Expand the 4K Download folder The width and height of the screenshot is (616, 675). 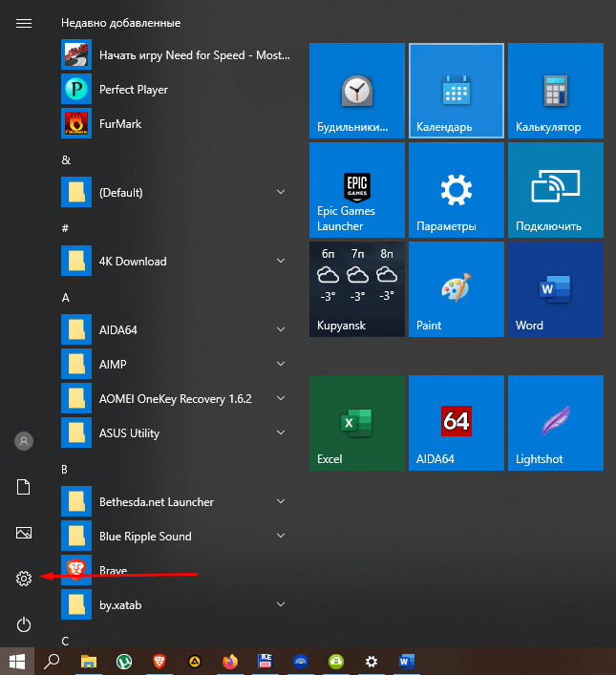(x=177, y=261)
